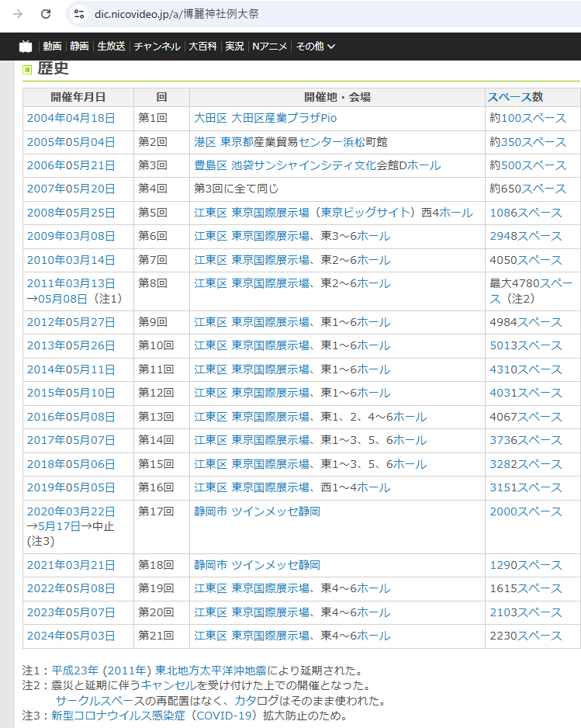Open site info icon in address bar
Screen dimensions: 581x728
[80, 14]
